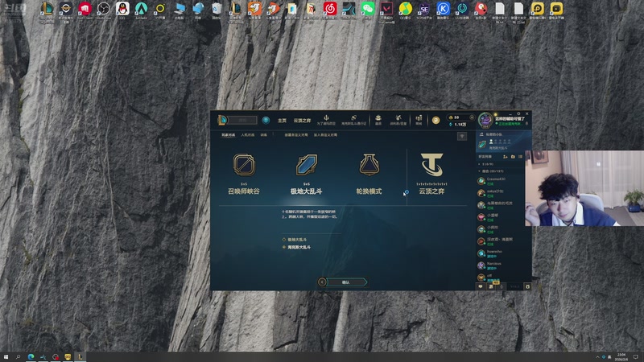Open the Valorant desktop icon
This screenshot has height=362, width=644.
pyautogui.click(x=386, y=8)
